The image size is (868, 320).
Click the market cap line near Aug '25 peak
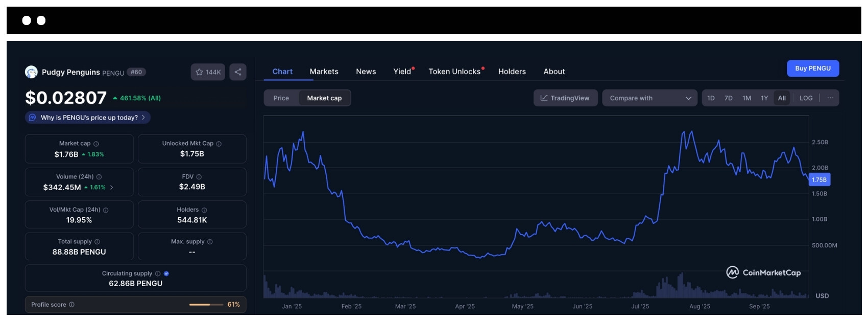(x=691, y=132)
